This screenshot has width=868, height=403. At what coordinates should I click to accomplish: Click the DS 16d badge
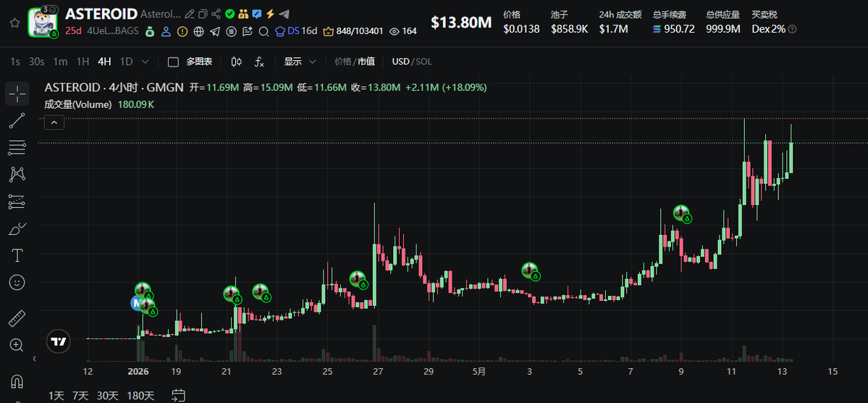click(296, 31)
